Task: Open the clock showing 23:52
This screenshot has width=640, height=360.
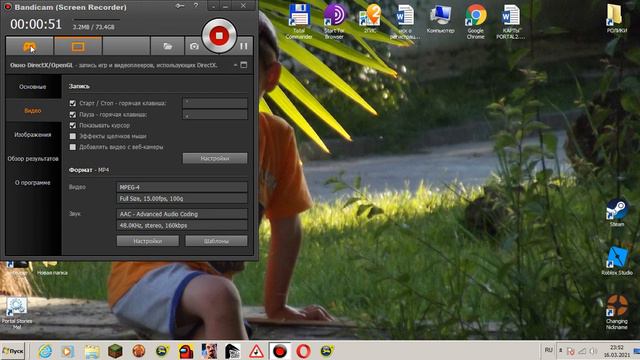Action: point(616,351)
